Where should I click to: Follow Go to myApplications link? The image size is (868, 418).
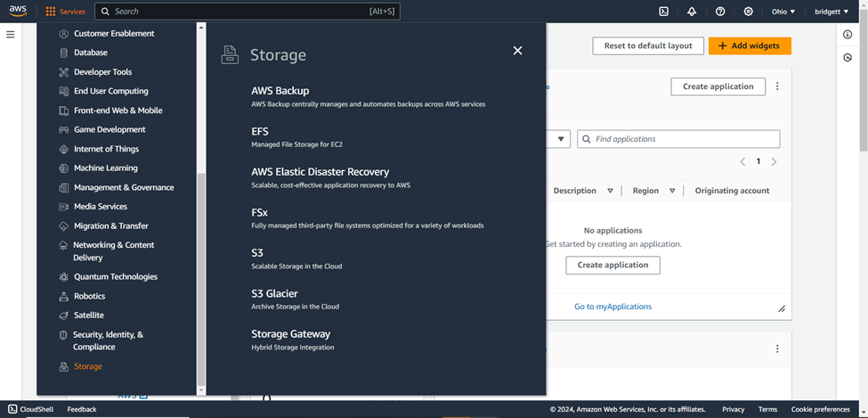612,307
